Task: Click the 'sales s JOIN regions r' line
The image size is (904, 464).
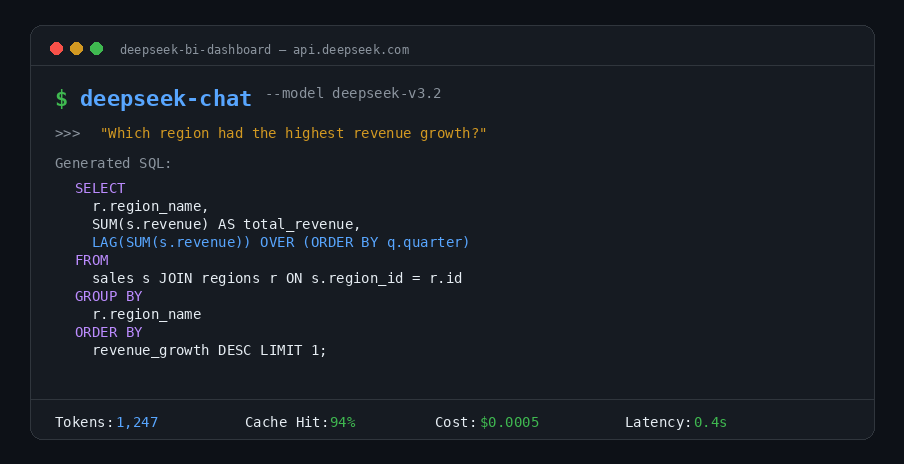Action: [x=277, y=279]
